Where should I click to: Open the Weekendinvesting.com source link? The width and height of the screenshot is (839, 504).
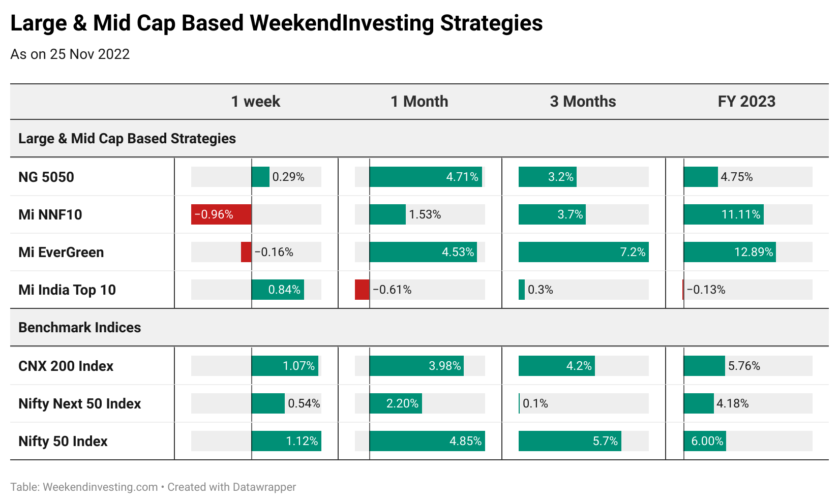pos(100,487)
